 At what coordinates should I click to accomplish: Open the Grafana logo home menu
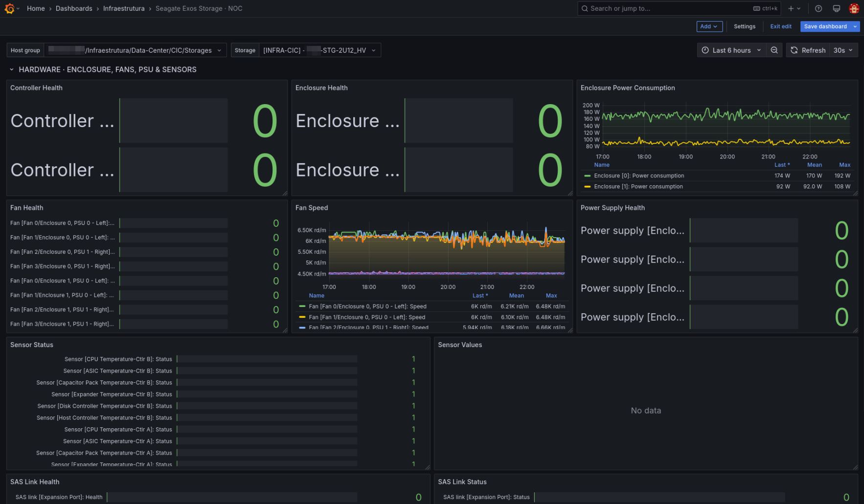pyautogui.click(x=9, y=8)
